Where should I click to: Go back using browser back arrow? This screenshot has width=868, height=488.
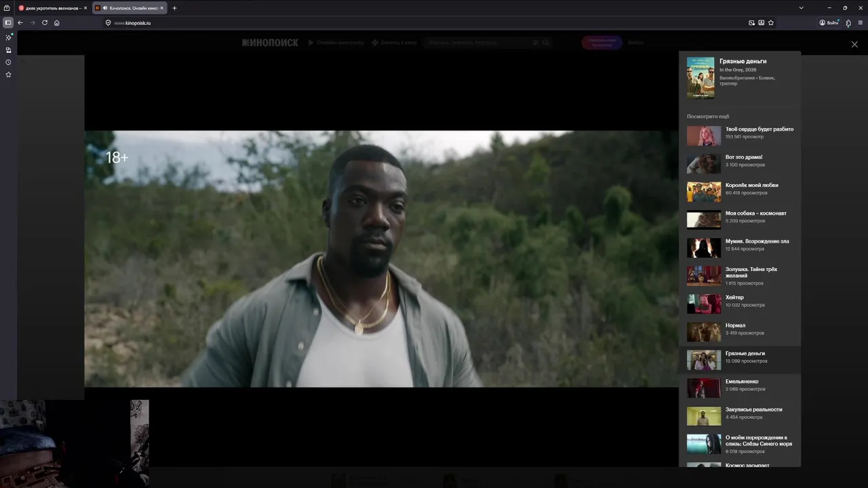[20, 22]
